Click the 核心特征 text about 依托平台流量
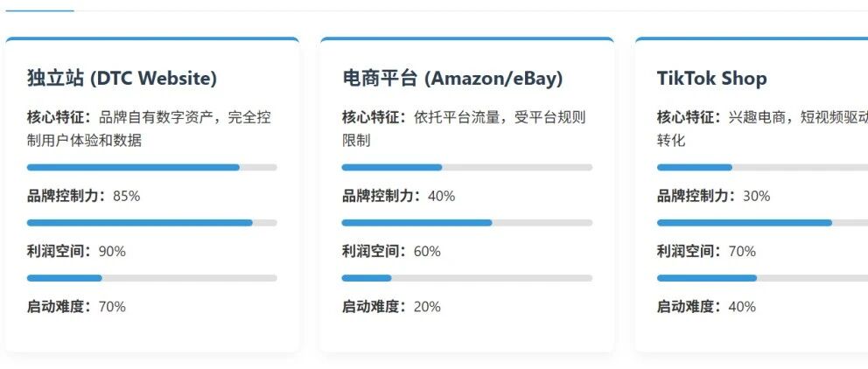This screenshot has width=868, height=369. pos(464,129)
